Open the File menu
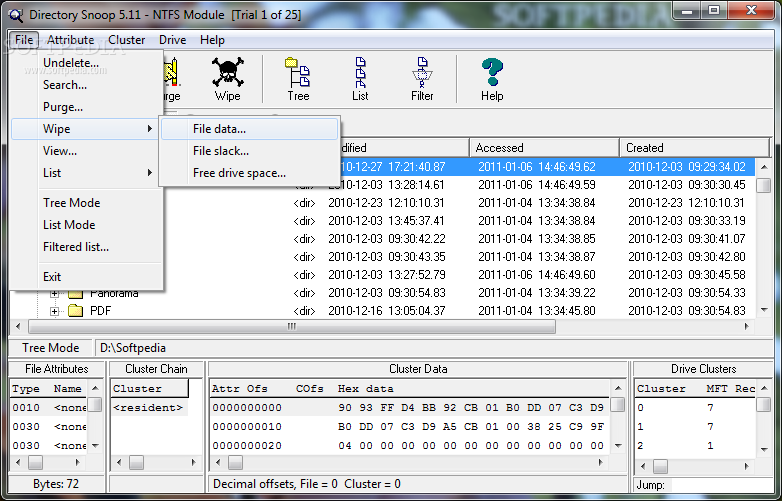The height and width of the screenshot is (501, 782). tap(24, 40)
